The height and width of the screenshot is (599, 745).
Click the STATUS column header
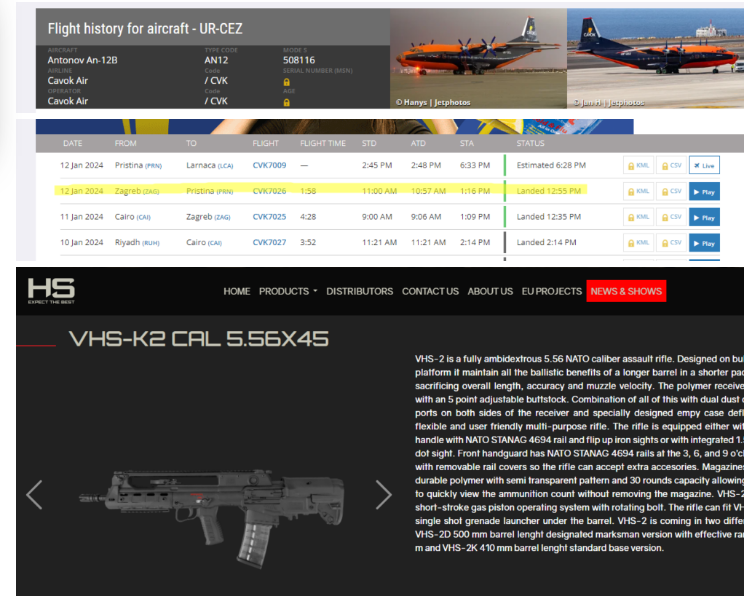tap(530, 143)
